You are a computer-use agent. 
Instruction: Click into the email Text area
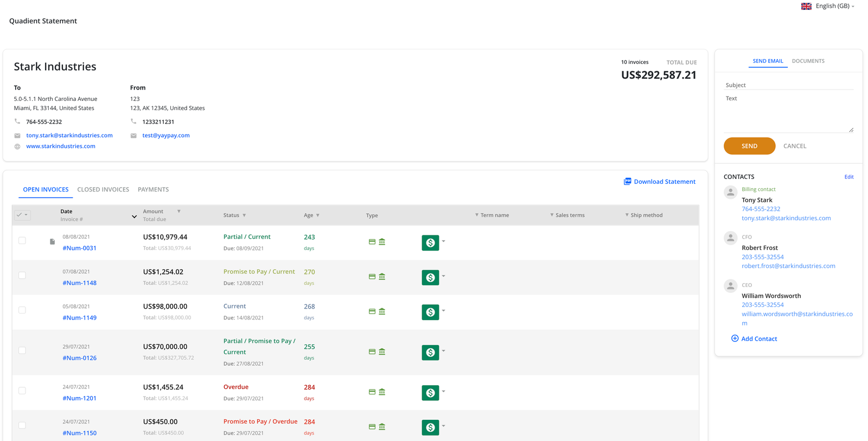coord(788,113)
